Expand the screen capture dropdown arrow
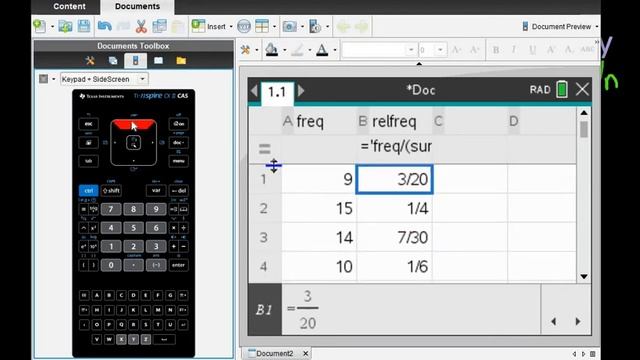 (x=302, y=27)
